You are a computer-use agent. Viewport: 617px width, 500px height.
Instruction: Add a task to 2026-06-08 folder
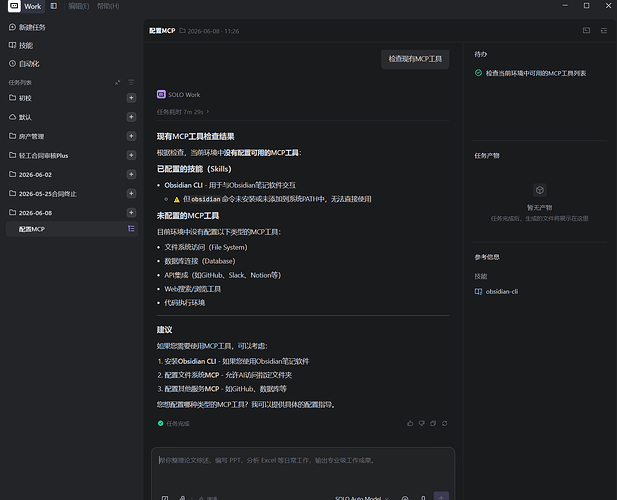click(x=131, y=212)
